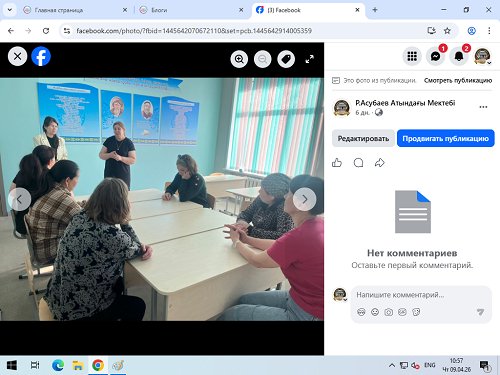
Task: Launch Microsoft Edge from taskbar
Action: point(58,365)
